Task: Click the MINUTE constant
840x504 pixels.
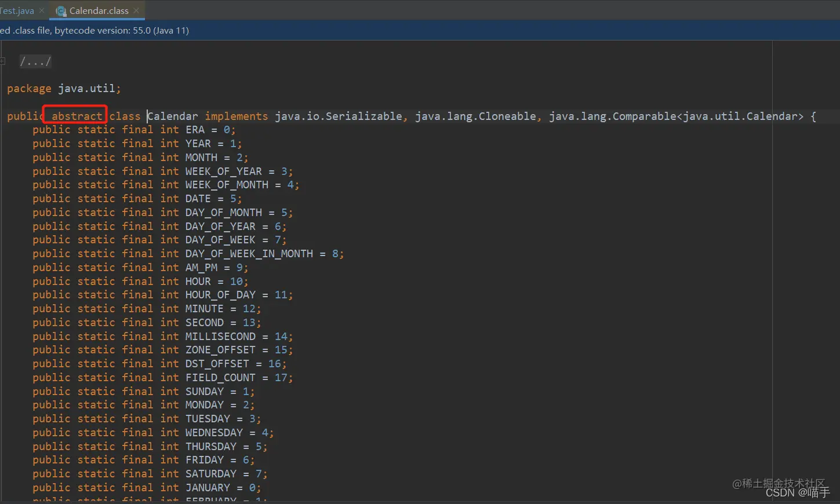Action: point(205,309)
